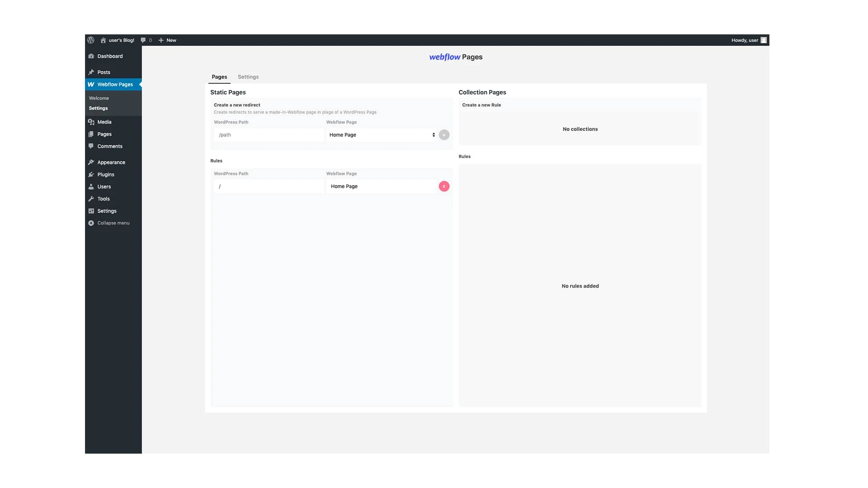This screenshot has height=488, width=868.
Task: Click the WordPress logo in admin bar
Action: click(x=91, y=40)
